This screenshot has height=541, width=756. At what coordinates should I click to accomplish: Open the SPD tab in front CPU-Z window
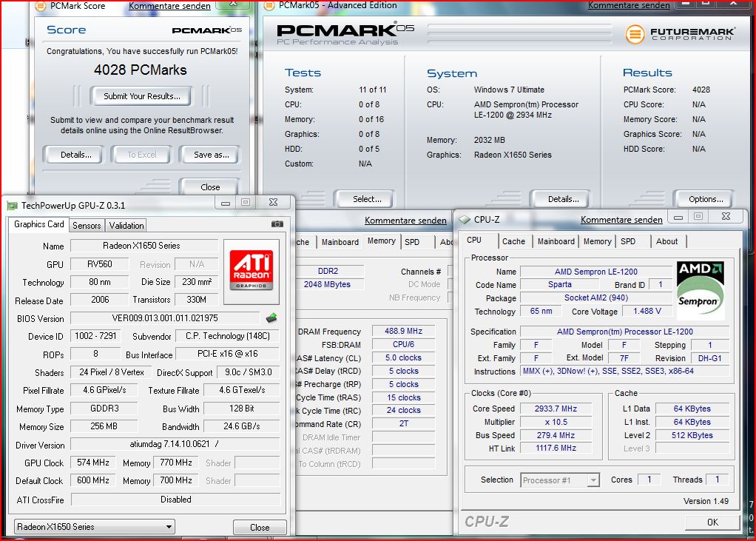628,241
